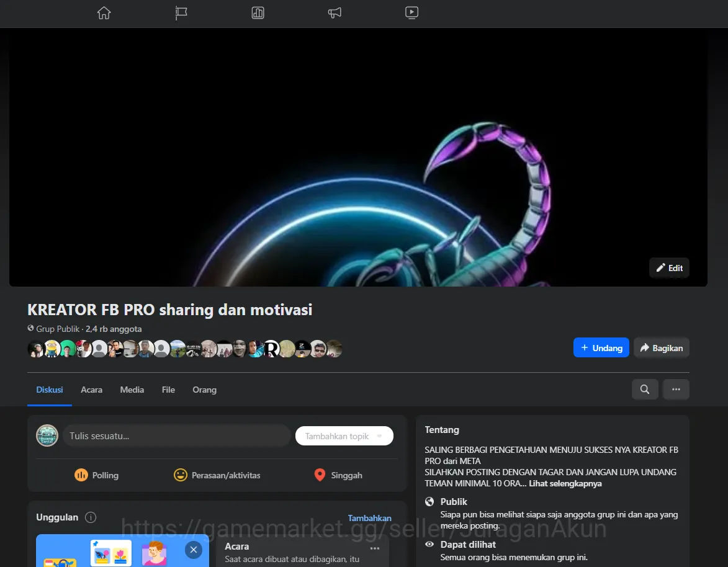The image size is (728, 567).
Task: Click Tambahkan link in Unggulan
Action: pyautogui.click(x=369, y=518)
